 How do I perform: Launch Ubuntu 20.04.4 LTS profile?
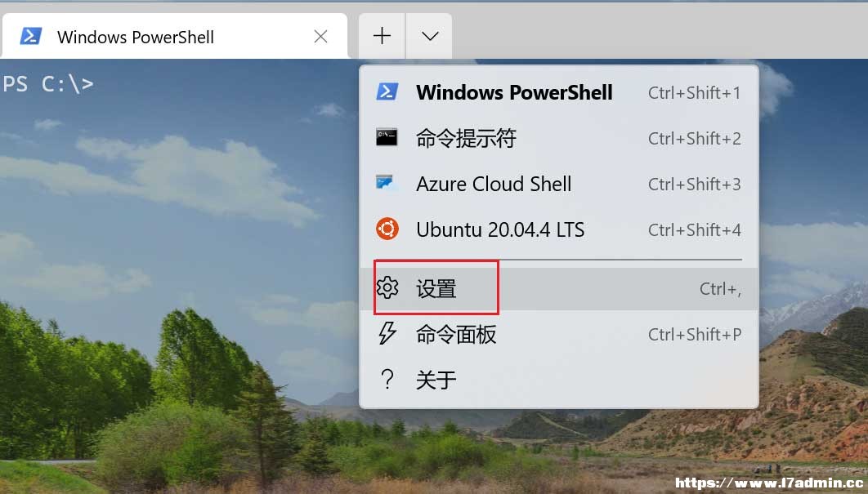tap(559, 229)
